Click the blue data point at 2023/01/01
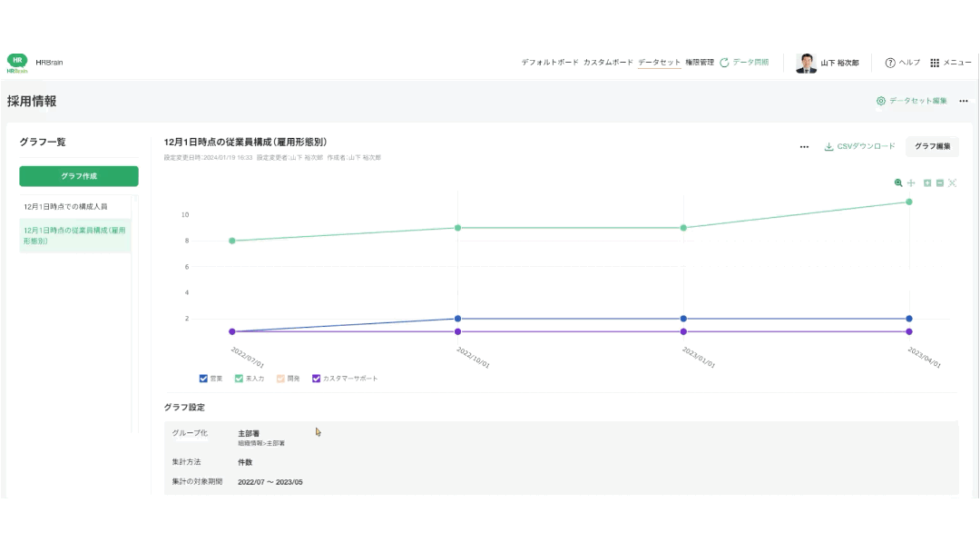 click(683, 319)
